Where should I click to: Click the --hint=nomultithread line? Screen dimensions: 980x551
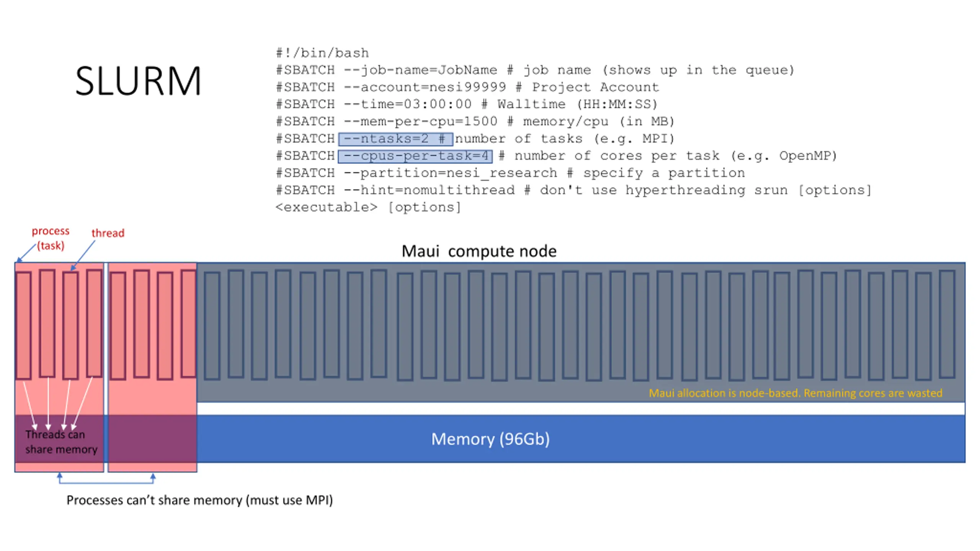pos(573,190)
